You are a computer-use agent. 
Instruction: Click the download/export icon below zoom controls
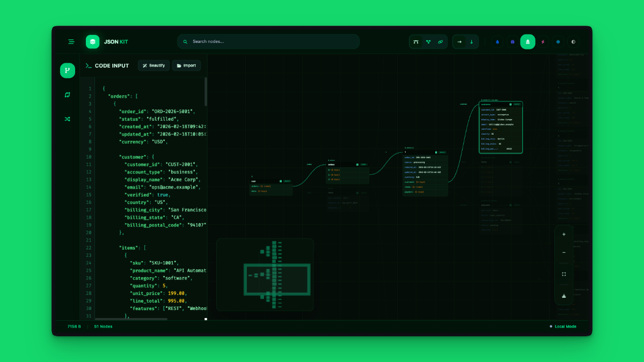[564, 294]
